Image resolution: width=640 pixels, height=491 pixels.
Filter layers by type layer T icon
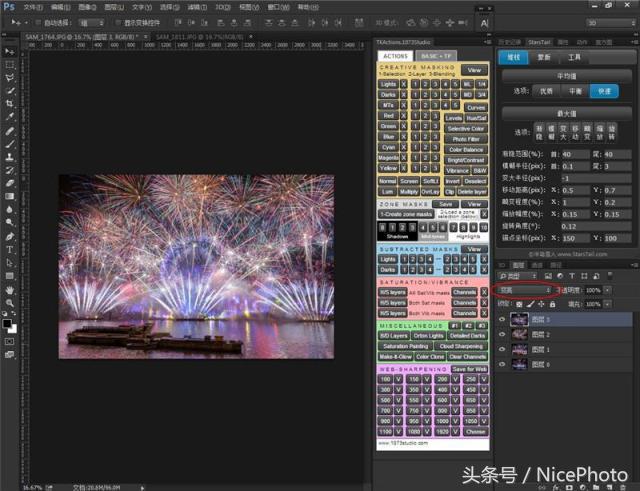(x=572, y=276)
